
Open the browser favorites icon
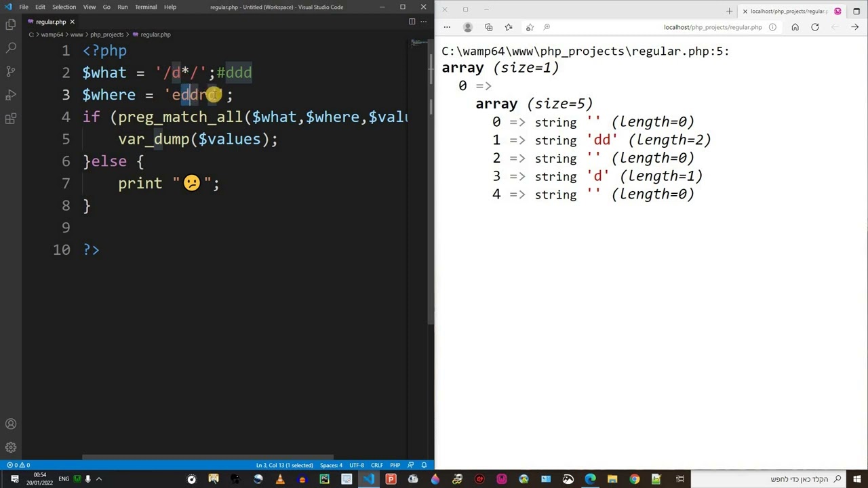509,27
